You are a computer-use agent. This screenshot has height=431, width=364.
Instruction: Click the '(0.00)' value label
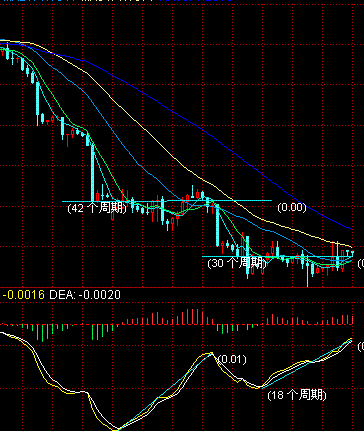292,207
